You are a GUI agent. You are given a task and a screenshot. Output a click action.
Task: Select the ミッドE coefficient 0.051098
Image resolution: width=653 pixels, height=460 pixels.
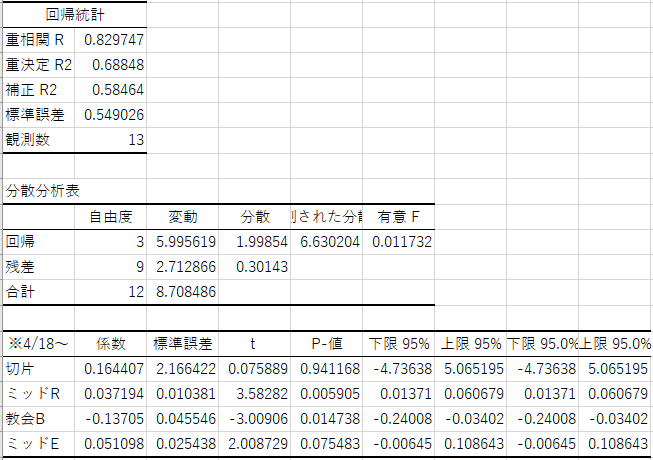coord(110,444)
